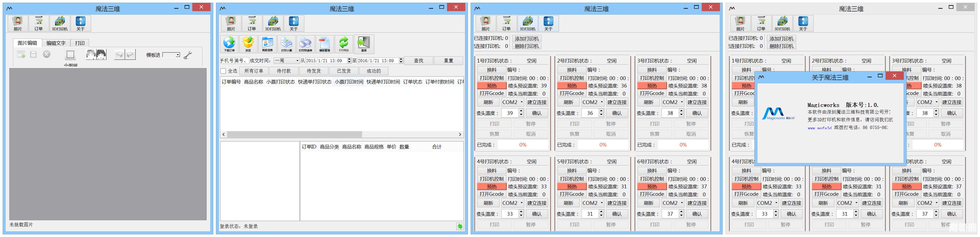Open Template Management (模板管理) icon
The width and height of the screenshot is (980, 237).
click(x=325, y=44)
